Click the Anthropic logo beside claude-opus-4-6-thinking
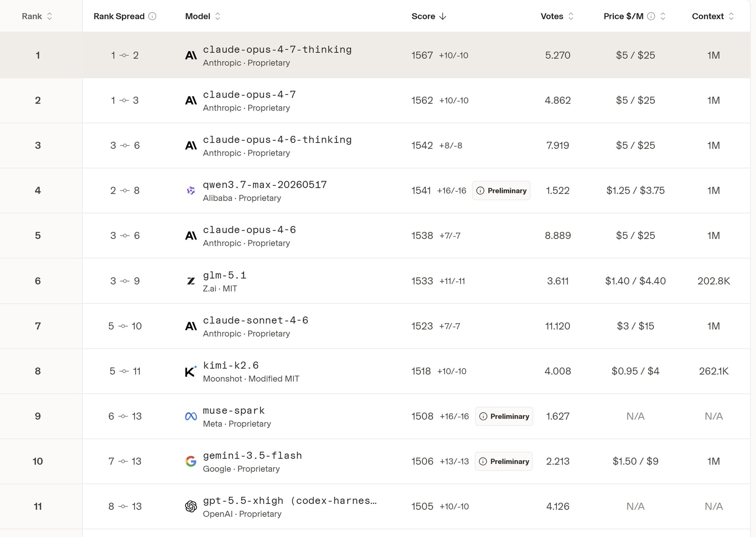The image size is (756, 537). (191, 146)
